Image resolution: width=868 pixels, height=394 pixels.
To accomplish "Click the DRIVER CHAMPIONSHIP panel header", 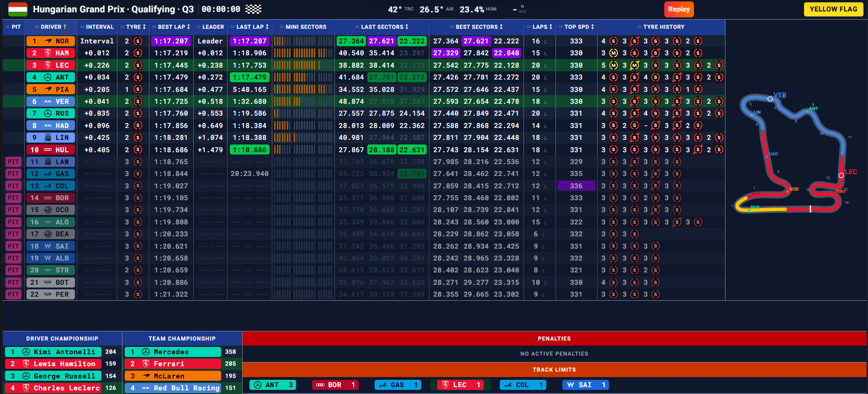I will [62, 339].
